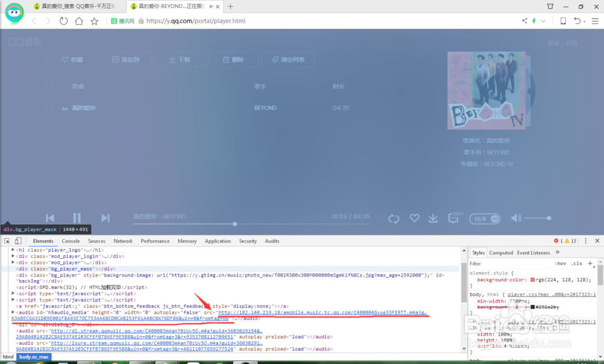Open the Event Listeners tab
The image size is (604, 364).
(x=533, y=253)
